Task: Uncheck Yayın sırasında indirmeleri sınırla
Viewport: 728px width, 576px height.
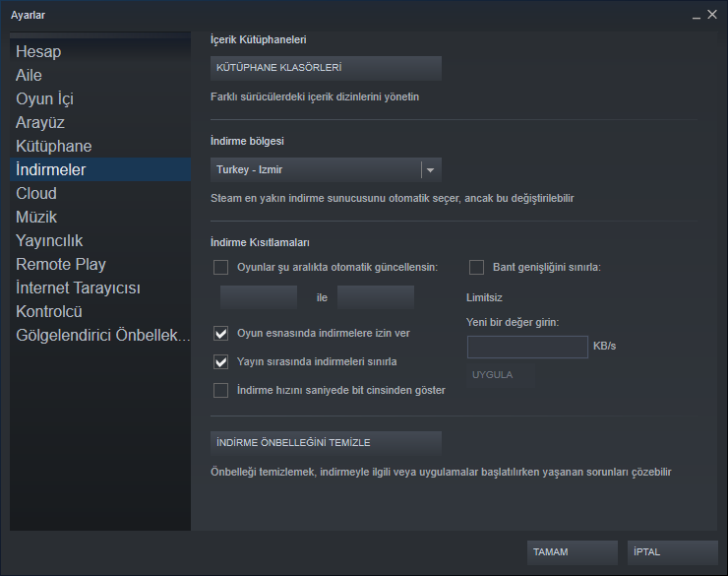Action: 220,362
